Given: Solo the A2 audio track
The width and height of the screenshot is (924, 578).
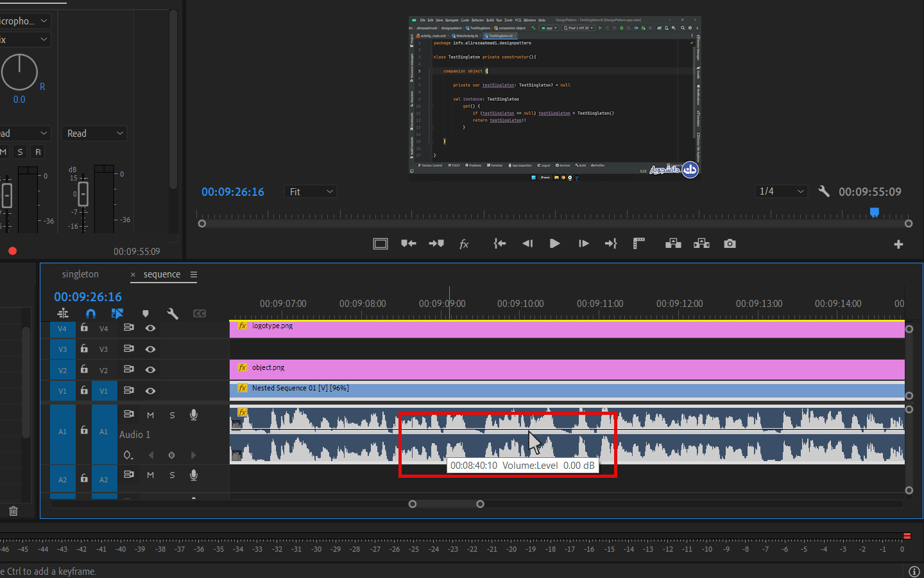Looking at the screenshot, I should click(x=172, y=475).
